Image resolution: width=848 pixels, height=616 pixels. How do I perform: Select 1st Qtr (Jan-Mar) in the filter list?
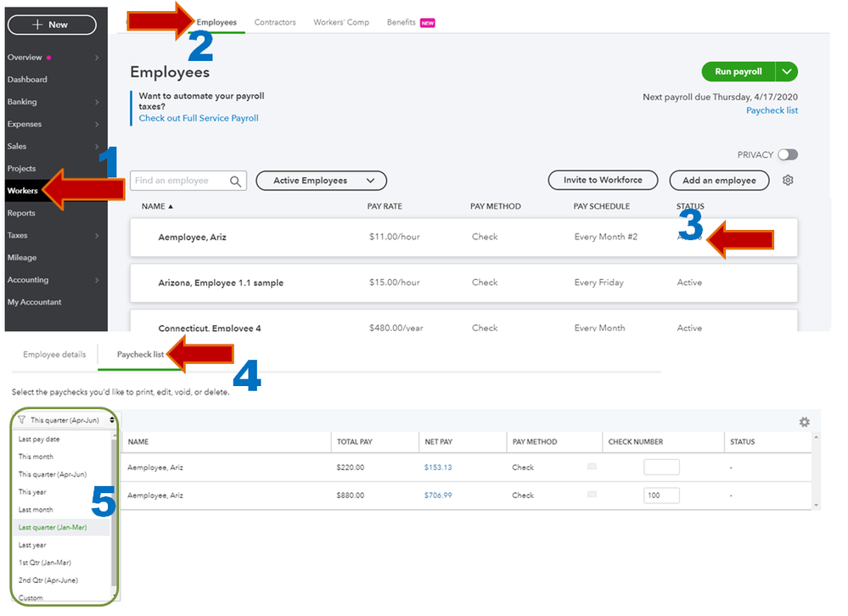[44, 563]
